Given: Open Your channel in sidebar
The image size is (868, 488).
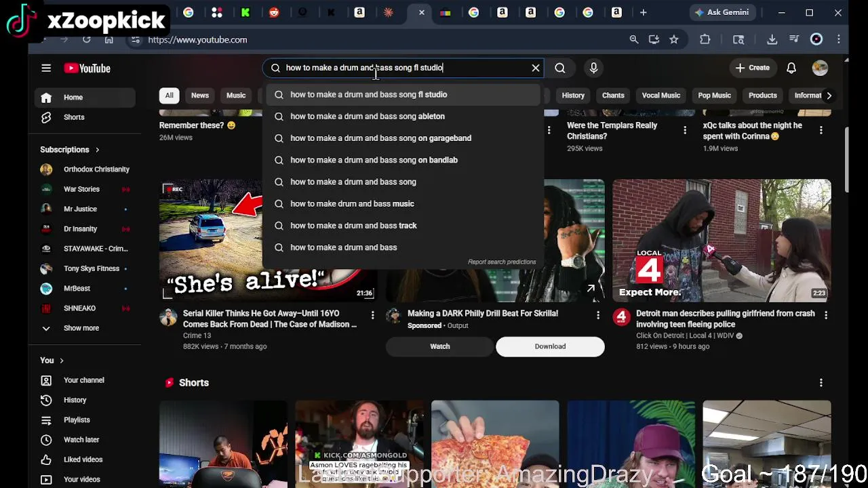Looking at the screenshot, I should coord(85,380).
